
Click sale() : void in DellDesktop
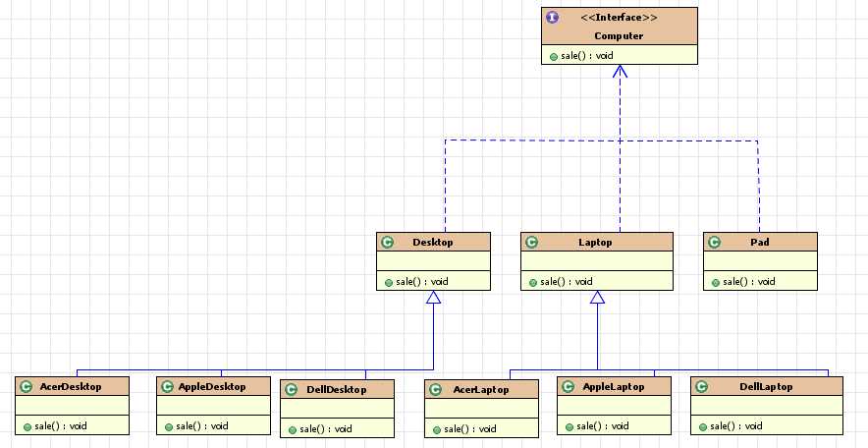click(x=326, y=429)
